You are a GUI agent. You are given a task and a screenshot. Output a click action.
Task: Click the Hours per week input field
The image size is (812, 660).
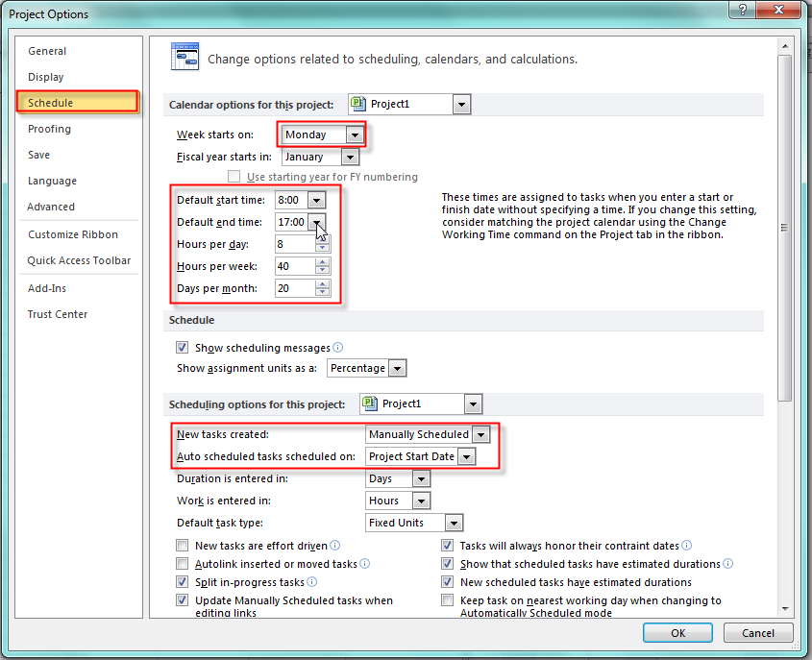[295, 266]
